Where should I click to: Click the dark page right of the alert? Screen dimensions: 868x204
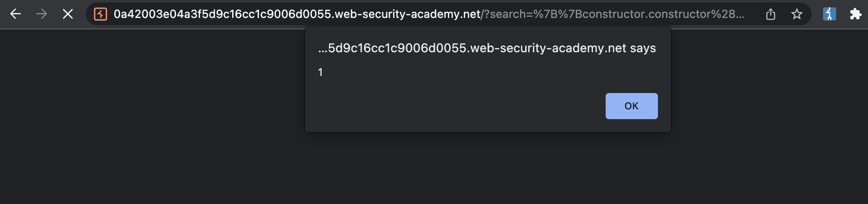click(x=768, y=102)
